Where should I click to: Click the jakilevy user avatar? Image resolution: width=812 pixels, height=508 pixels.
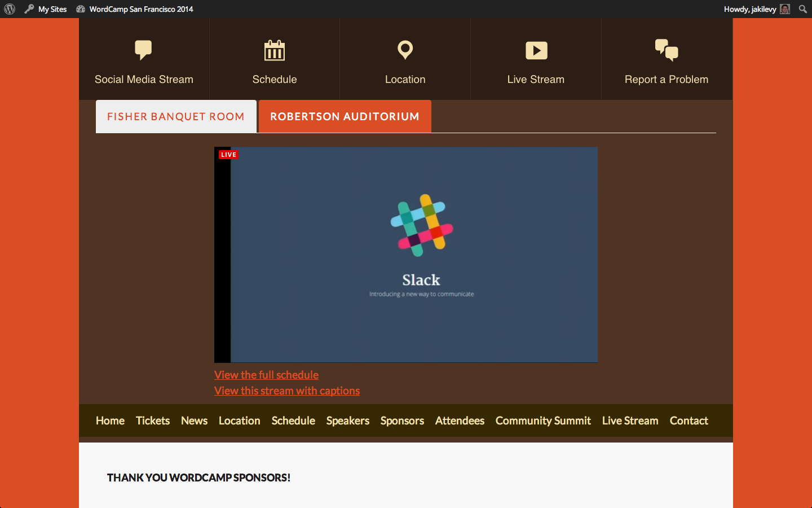[785, 9]
